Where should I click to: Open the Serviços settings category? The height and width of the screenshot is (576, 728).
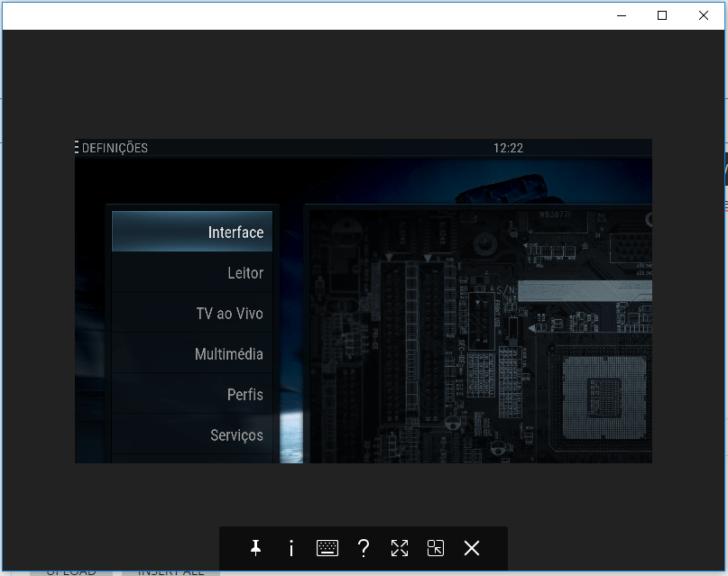coord(192,435)
